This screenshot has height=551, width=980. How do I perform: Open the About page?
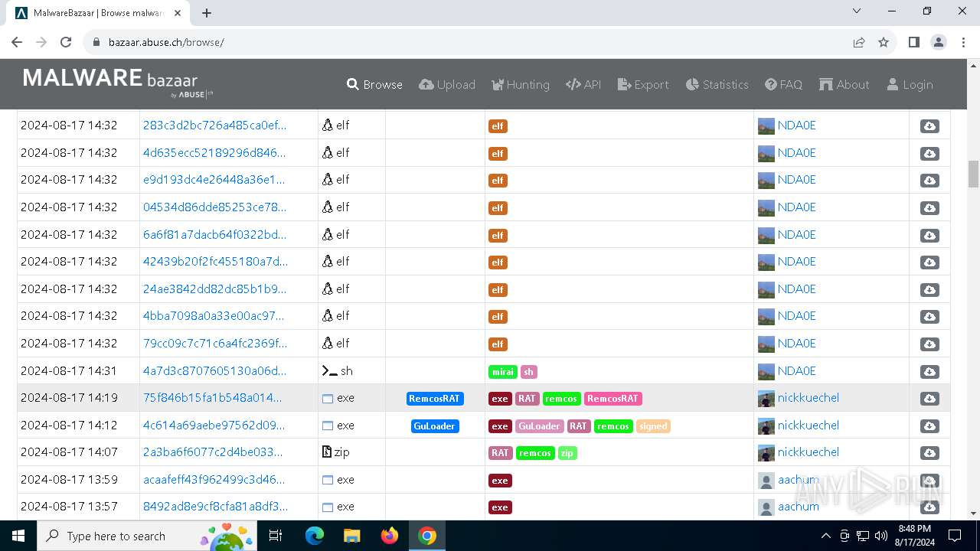[844, 84]
